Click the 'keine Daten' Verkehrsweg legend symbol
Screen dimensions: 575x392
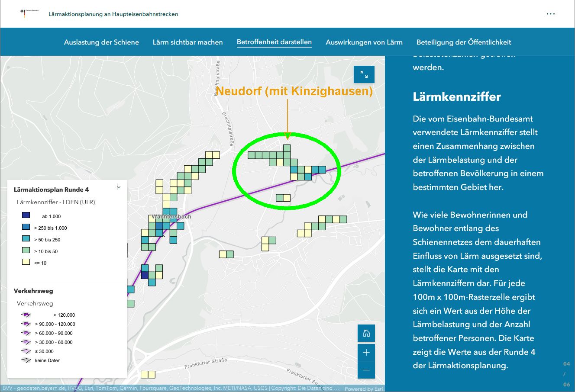pos(26,360)
